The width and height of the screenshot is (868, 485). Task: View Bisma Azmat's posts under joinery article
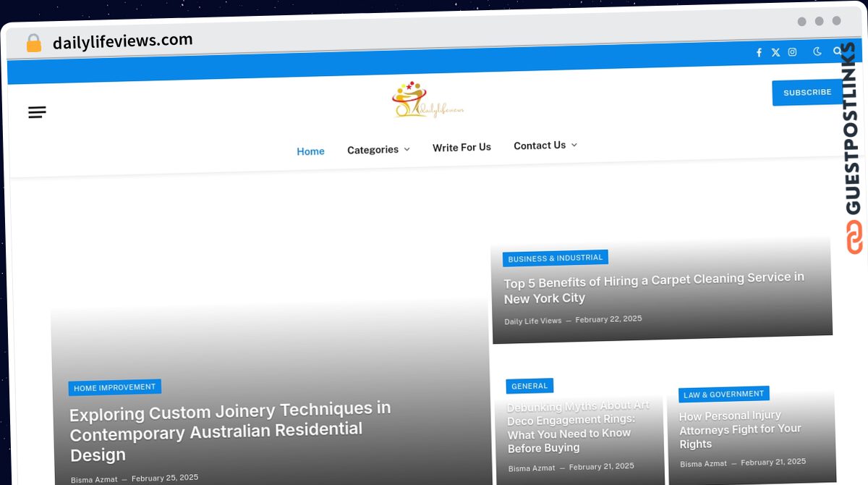94,480
